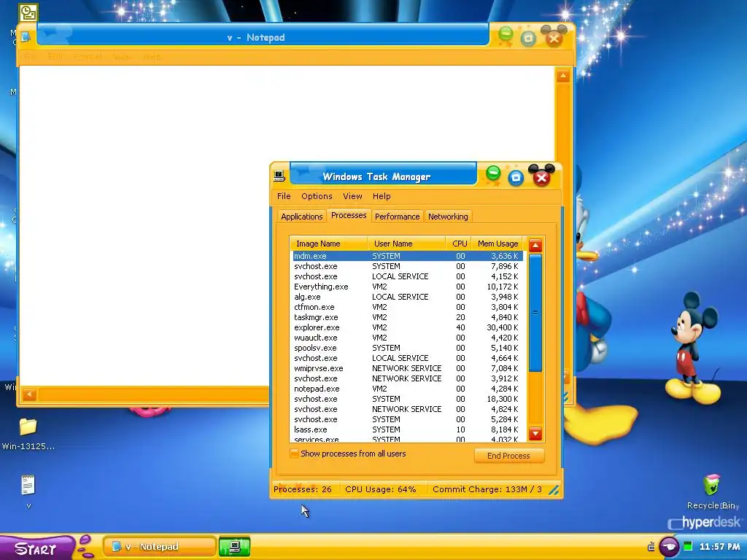
Task: Select the taskmgr.exe process row
Action: 407,317
